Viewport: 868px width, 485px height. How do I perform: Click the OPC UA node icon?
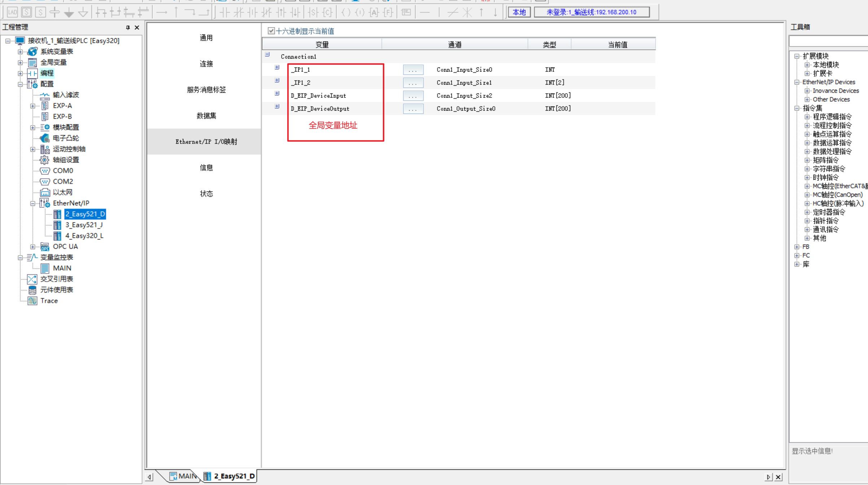click(45, 247)
